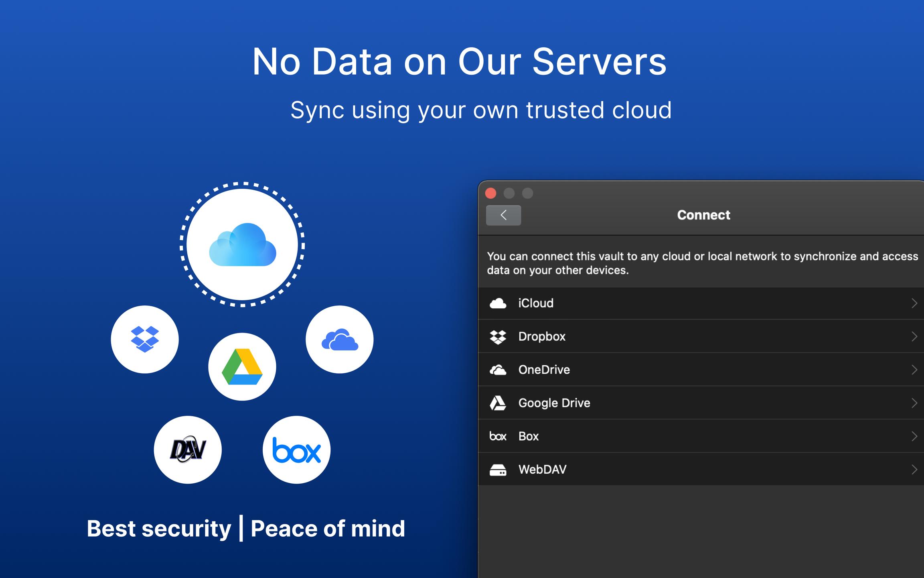Close the Connect window with red button

[x=491, y=193]
